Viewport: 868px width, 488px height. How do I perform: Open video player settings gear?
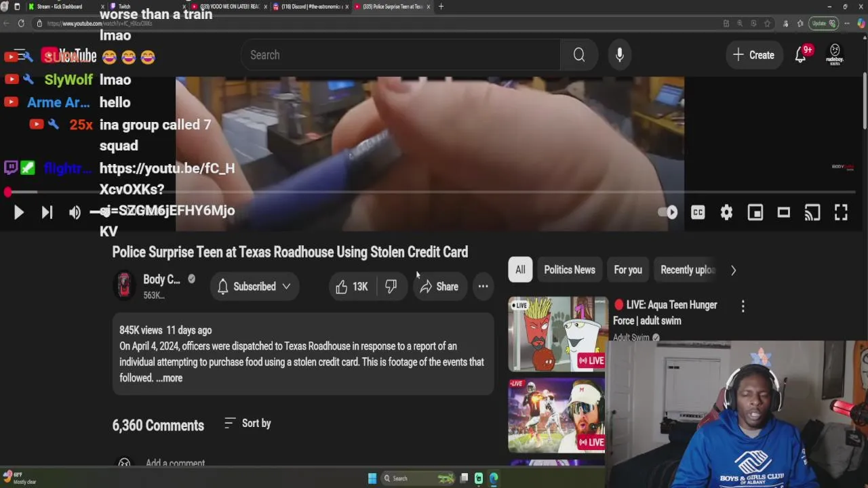(x=726, y=213)
